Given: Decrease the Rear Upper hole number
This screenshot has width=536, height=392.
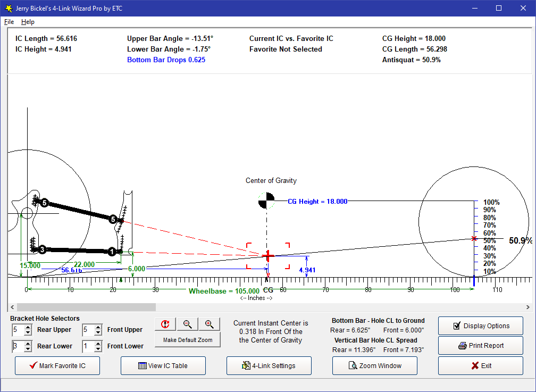Looking at the screenshot, I should pos(28,333).
